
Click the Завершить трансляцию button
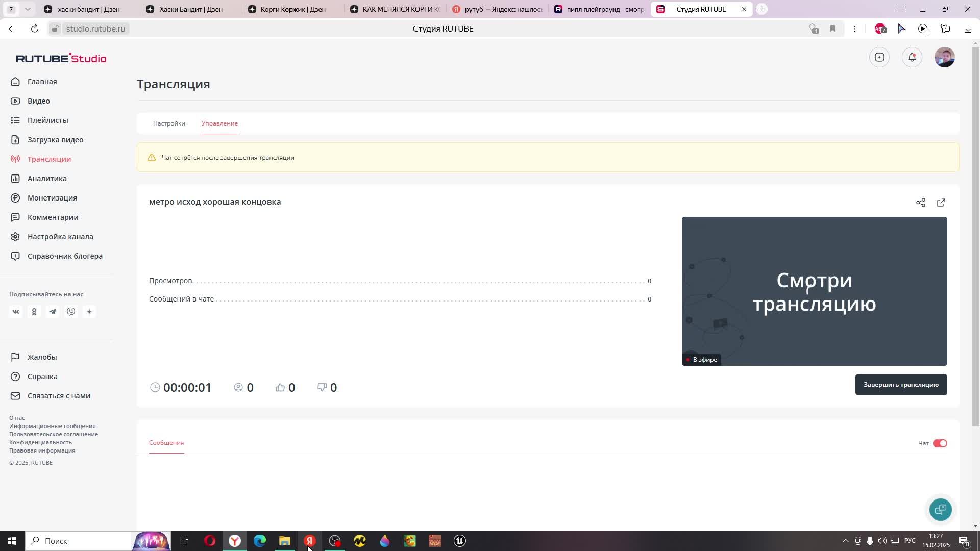pyautogui.click(x=901, y=385)
